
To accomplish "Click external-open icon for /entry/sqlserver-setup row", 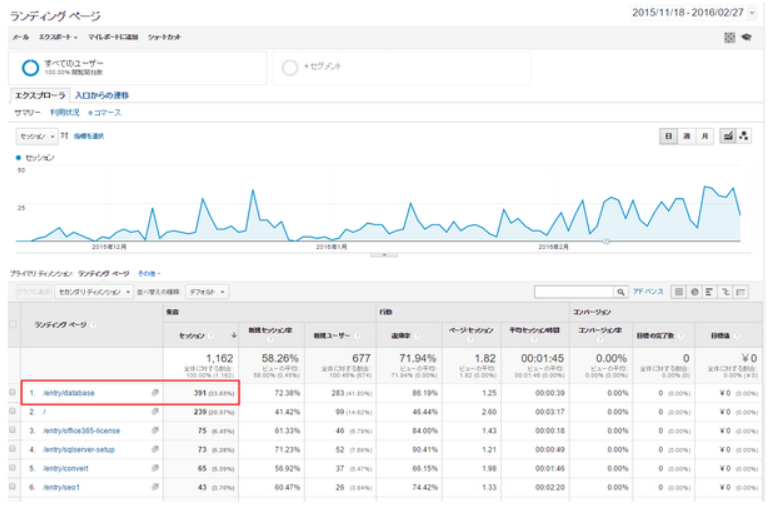I will point(155,449).
